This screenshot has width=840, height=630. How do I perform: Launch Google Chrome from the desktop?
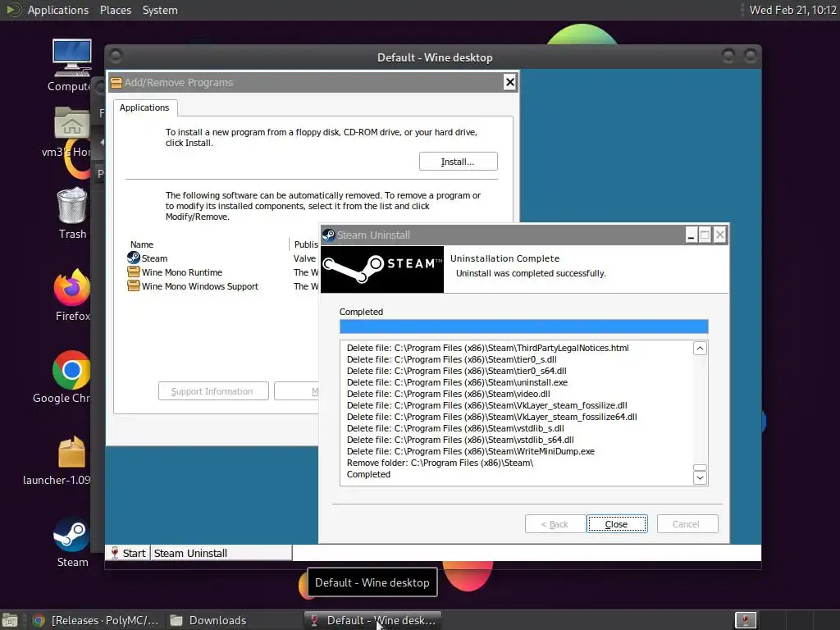(71, 370)
